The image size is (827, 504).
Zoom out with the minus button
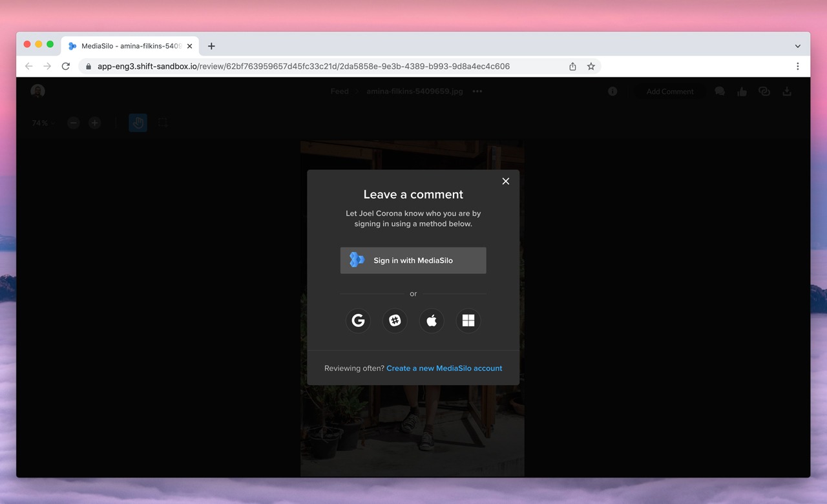click(x=74, y=123)
